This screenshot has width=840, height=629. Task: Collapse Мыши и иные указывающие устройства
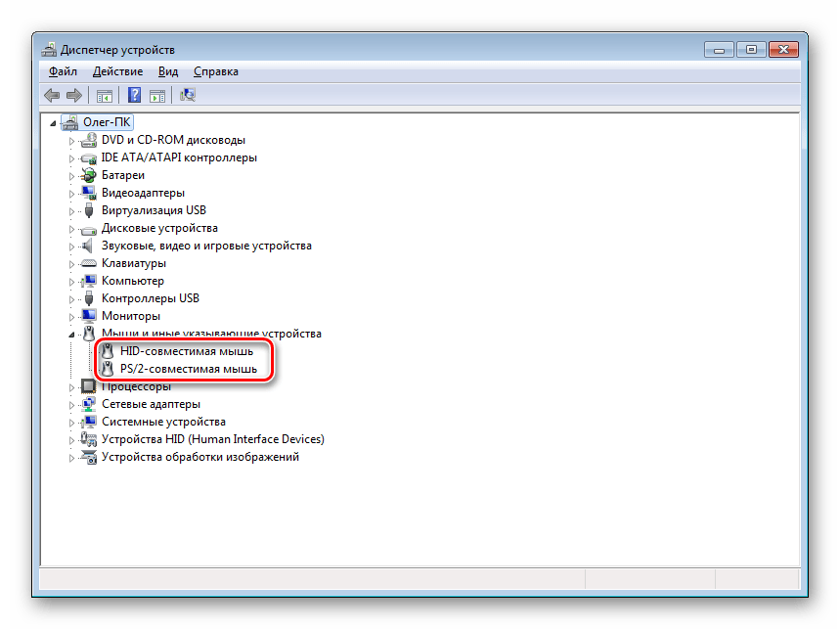pyautogui.click(x=71, y=335)
